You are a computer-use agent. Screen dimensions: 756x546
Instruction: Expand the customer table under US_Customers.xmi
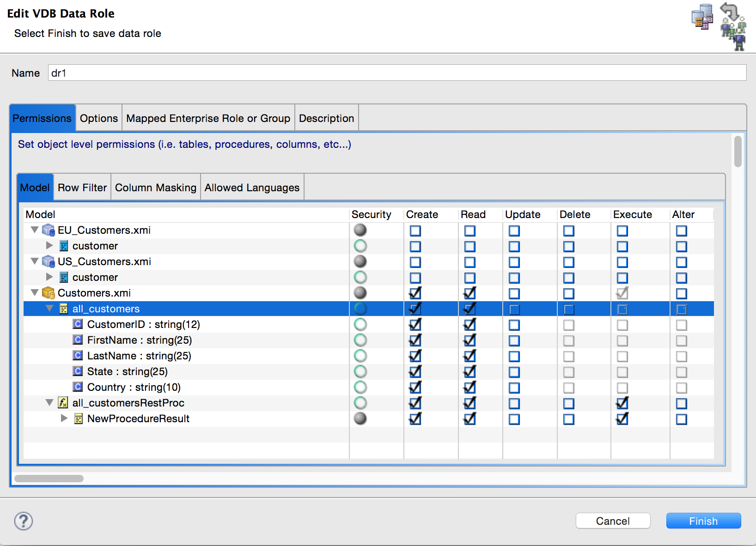49,277
